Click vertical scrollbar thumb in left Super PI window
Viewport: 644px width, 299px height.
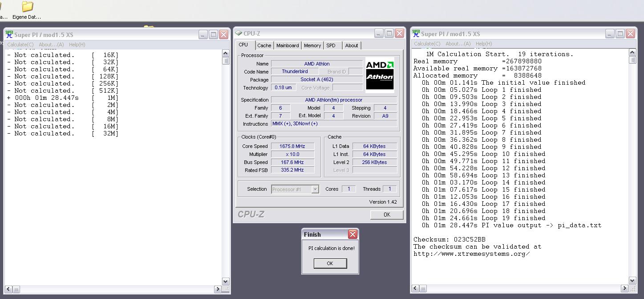225,61
